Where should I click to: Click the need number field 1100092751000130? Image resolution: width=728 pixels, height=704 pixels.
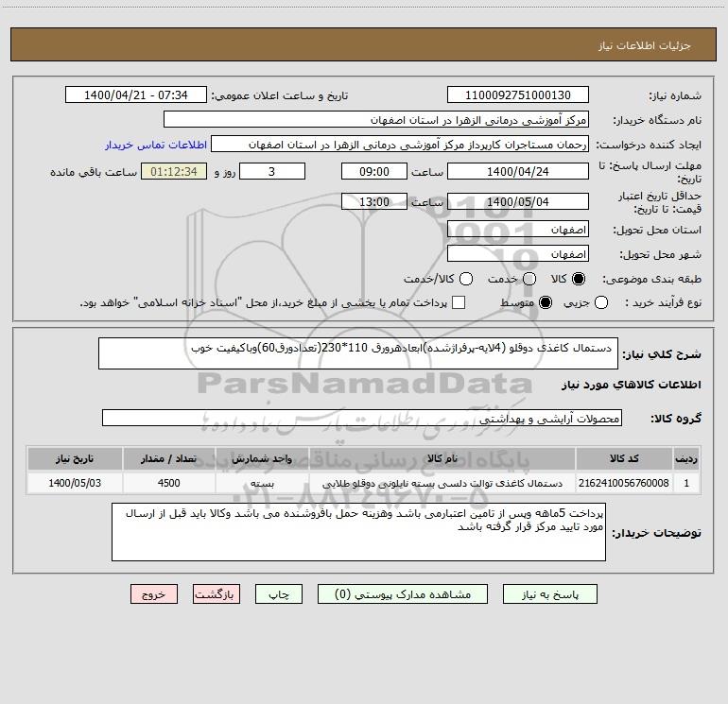coord(518,94)
